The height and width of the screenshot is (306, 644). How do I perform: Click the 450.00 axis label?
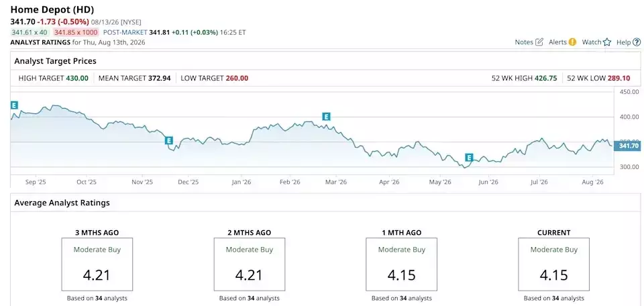tap(629, 91)
